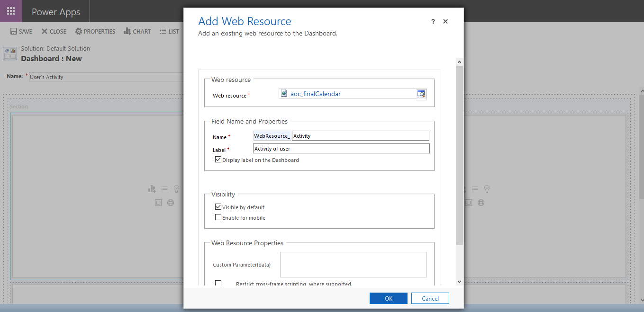Screen dimensions: 644x312
Task: Click the aoc_finalCalendar web resource file icon
Action: (x=284, y=93)
